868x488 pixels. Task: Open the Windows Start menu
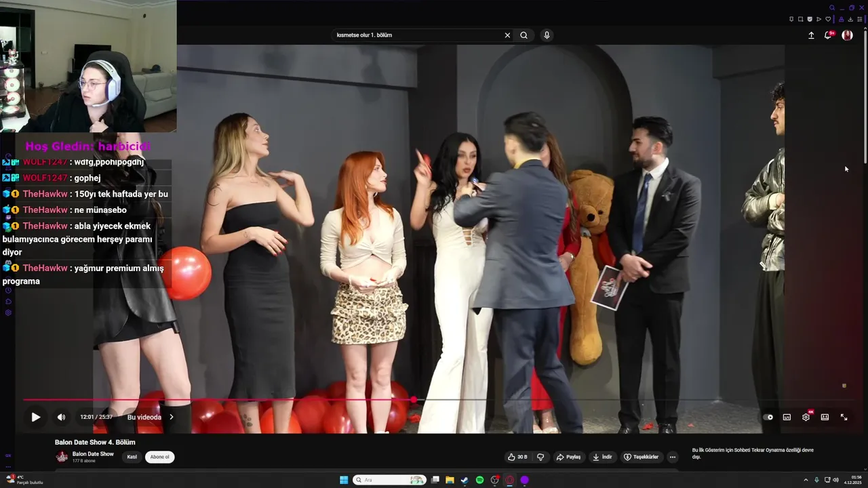[344, 480]
